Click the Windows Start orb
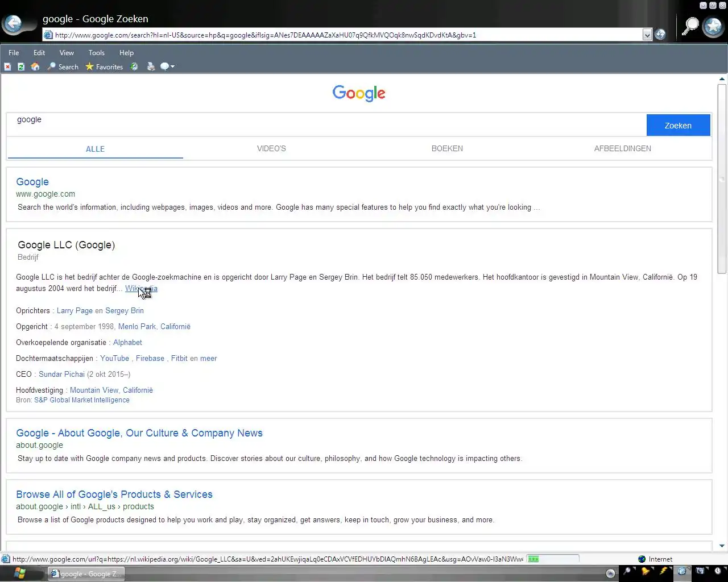Viewport: 728px width, 582px height. pos(20,572)
